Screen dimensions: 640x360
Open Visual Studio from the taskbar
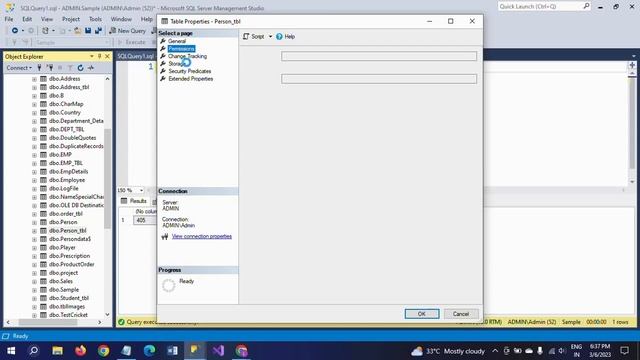pos(218,351)
